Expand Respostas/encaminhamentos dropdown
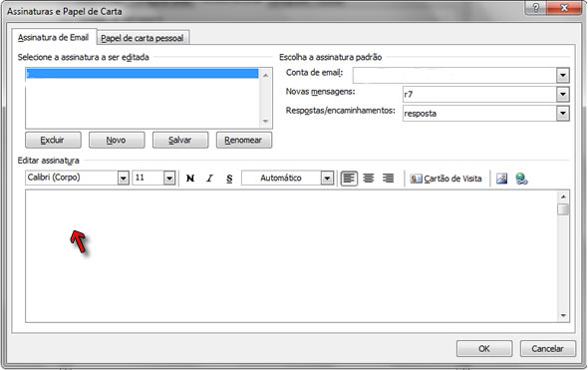Viewport: 588px width, 370px height. [562, 113]
